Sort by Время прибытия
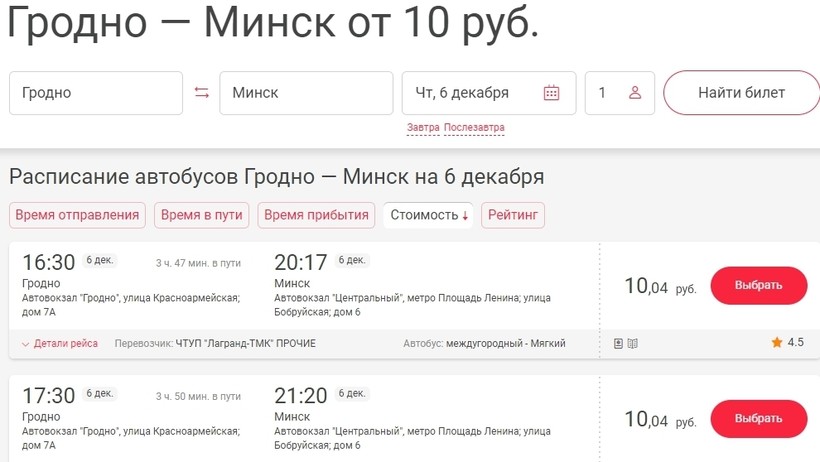This screenshot has width=820, height=462. (316, 215)
